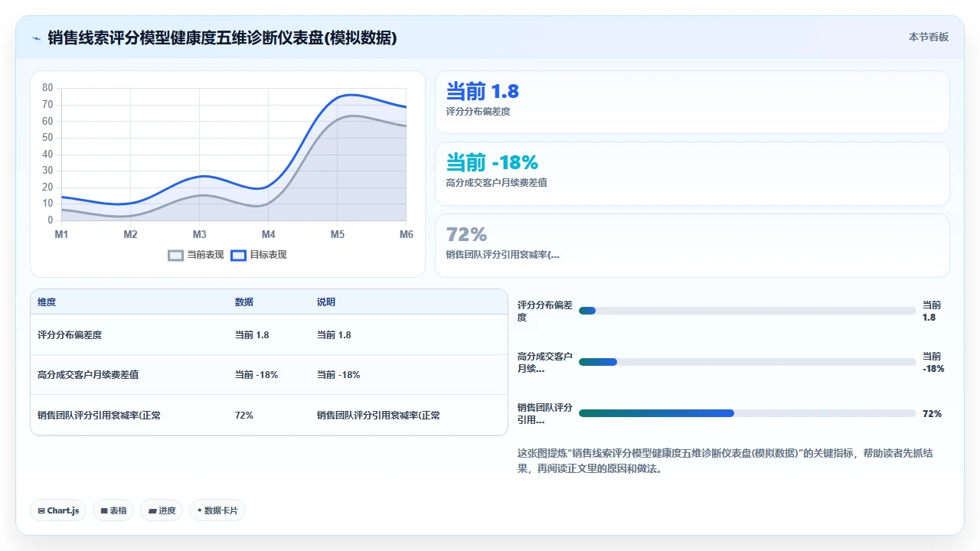
Task: Click the M6 axis label on chart
Action: coord(406,234)
